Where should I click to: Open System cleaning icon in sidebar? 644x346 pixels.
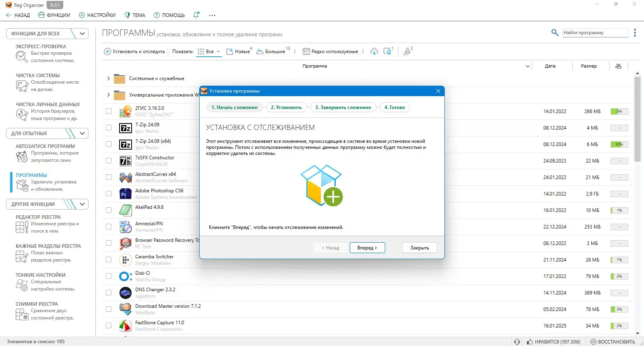pos(22,86)
